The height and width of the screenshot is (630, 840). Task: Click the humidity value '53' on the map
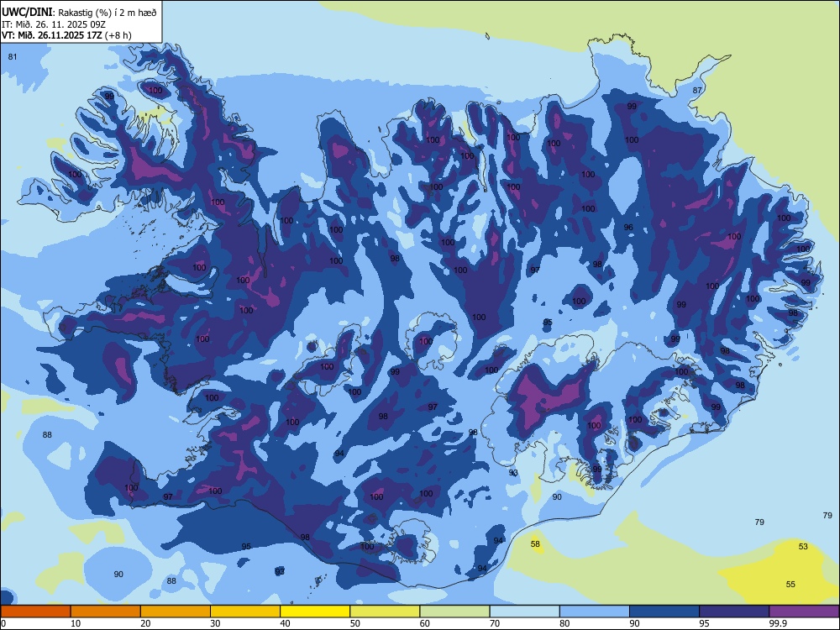[803, 547]
